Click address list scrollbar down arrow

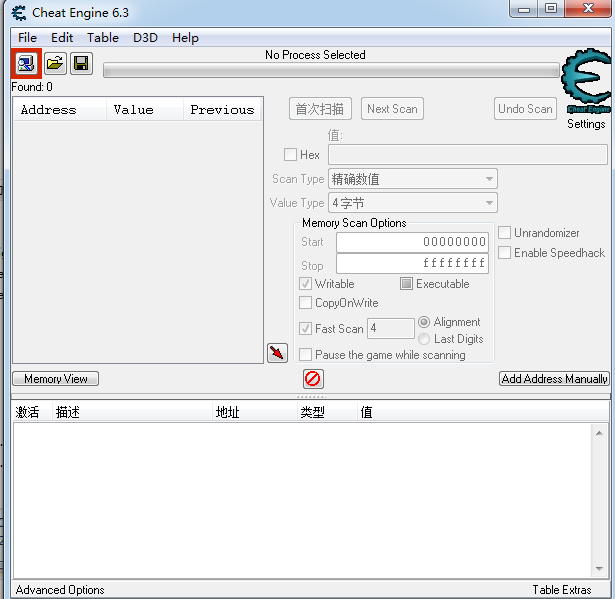pyautogui.click(x=599, y=569)
